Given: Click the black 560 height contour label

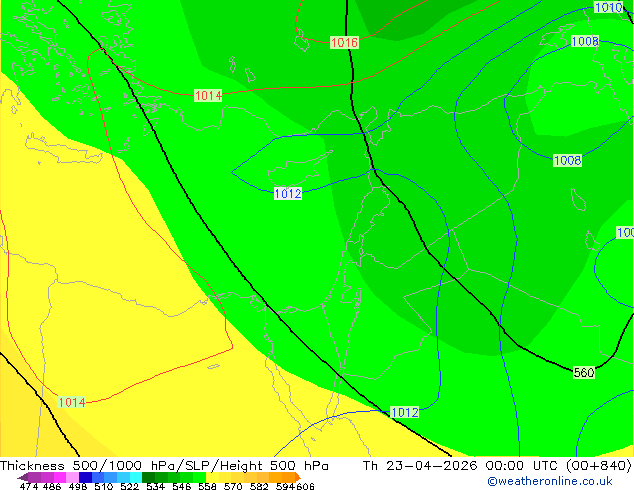Looking at the screenshot, I should 584,373.
